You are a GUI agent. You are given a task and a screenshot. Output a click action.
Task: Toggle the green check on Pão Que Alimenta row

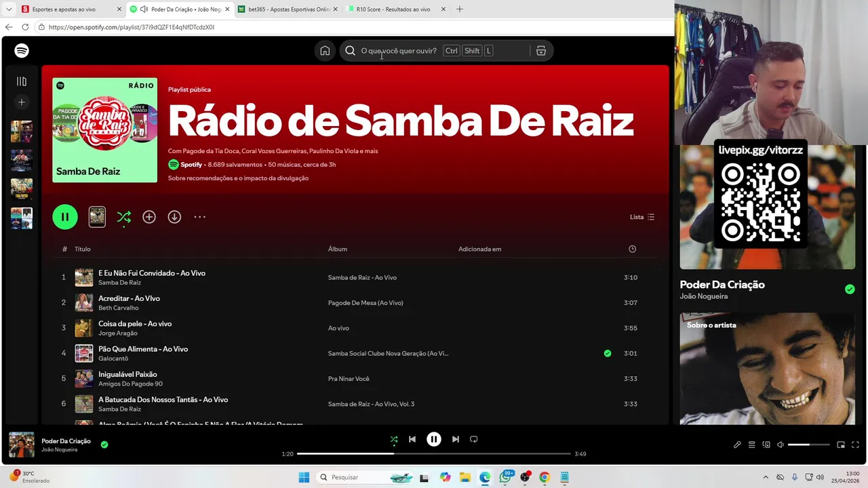pos(608,353)
